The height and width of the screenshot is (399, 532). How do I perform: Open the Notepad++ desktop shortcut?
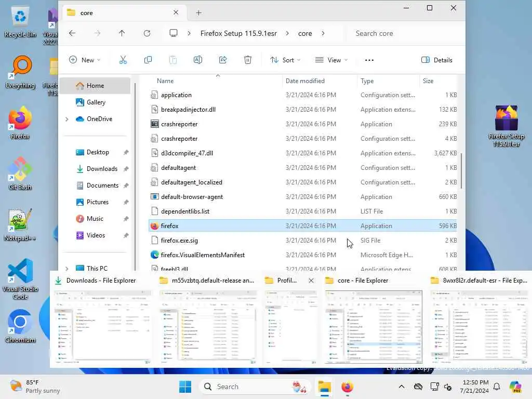point(20,225)
